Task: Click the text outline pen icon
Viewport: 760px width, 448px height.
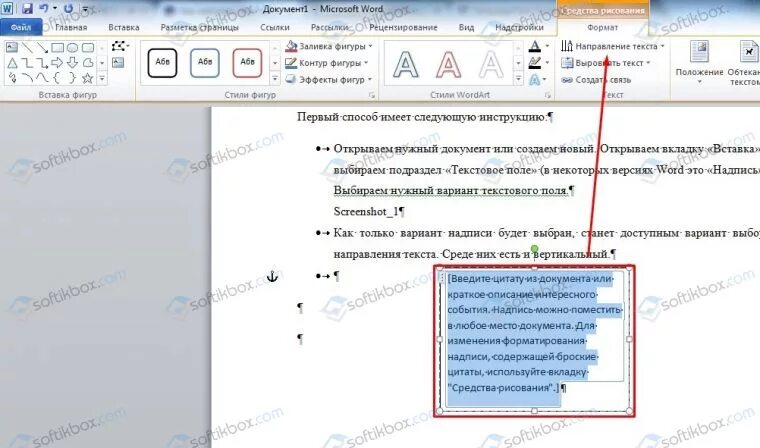Action: point(535,63)
